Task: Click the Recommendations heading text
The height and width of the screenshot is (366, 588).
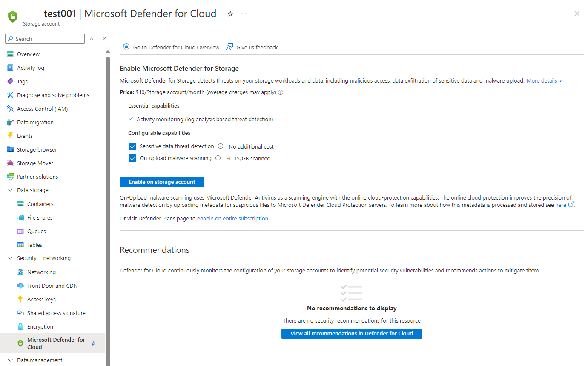Action: (x=155, y=250)
